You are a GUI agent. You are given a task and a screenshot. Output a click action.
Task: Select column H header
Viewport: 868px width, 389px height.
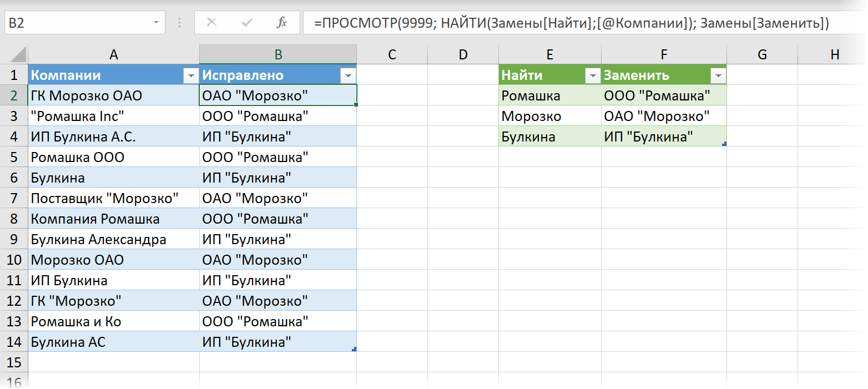tap(832, 54)
